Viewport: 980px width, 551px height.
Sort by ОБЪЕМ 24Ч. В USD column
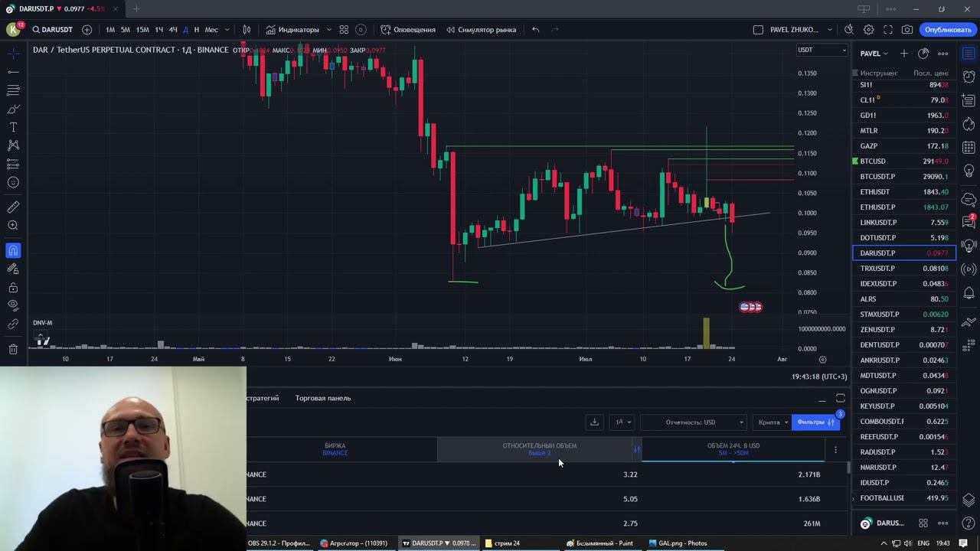pyautogui.click(x=733, y=449)
